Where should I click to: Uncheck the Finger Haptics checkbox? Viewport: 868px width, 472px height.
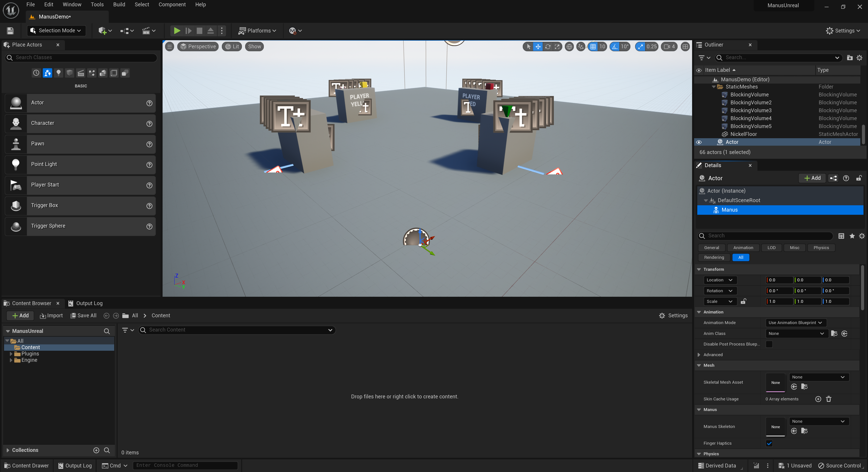pos(769,443)
